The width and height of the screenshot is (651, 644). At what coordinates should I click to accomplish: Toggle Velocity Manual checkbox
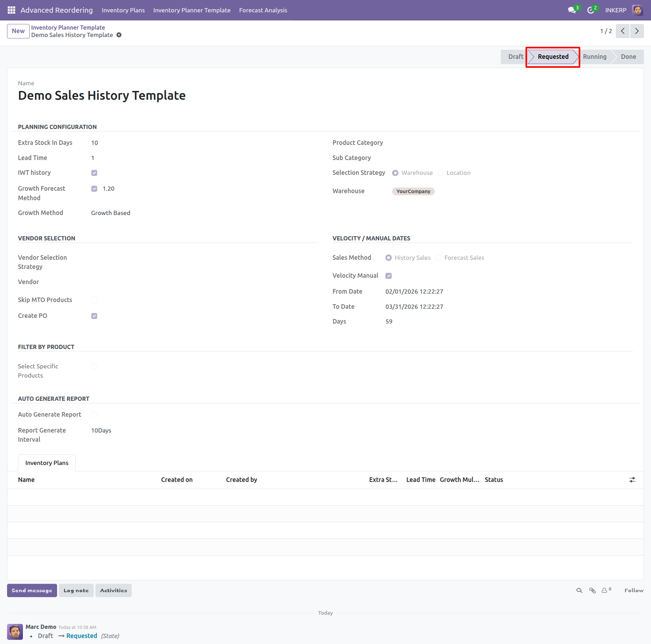coord(389,276)
